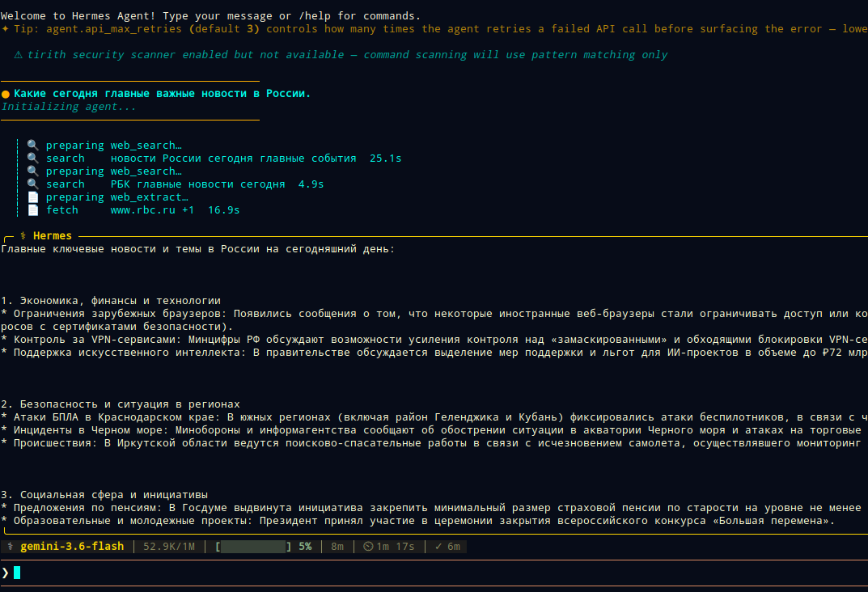Click the heading '3. Социальная сфера и инициативы'
The height and width of the screenshot is (592, 868).
[104, 495]
